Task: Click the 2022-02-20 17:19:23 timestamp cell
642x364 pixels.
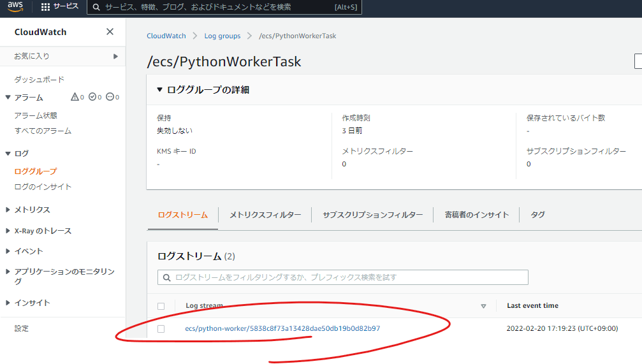Action: click(562, 328)
